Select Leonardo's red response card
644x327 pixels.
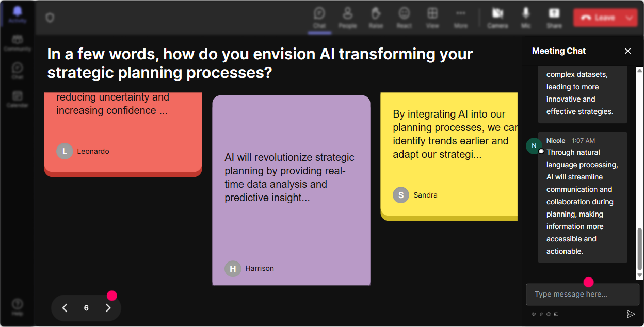123,134
